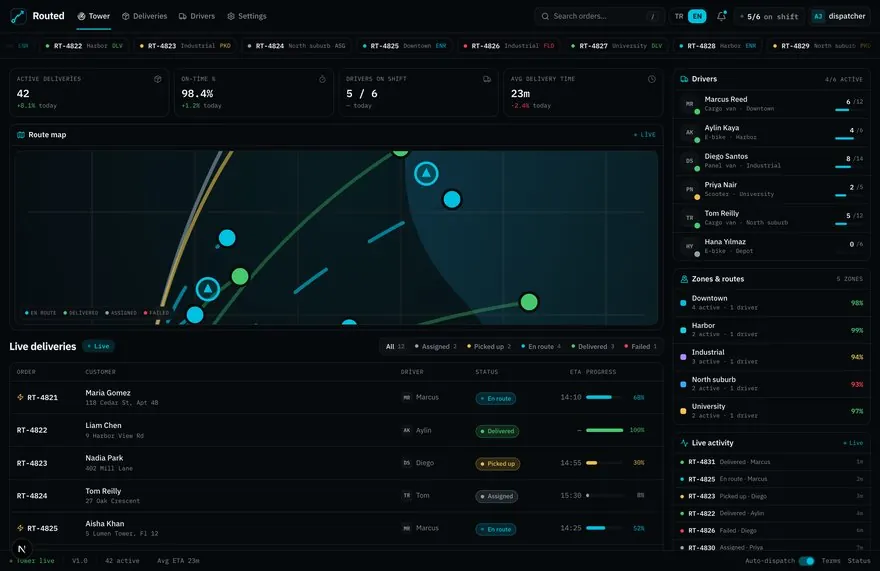
Task: Select the upper driver arrow marker on map
Action: pos(426,173)
